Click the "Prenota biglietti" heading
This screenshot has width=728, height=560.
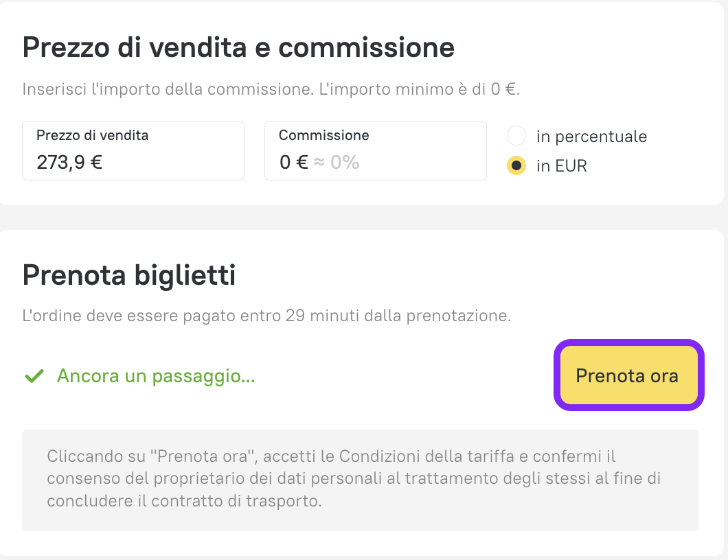(x=129, y=276)
